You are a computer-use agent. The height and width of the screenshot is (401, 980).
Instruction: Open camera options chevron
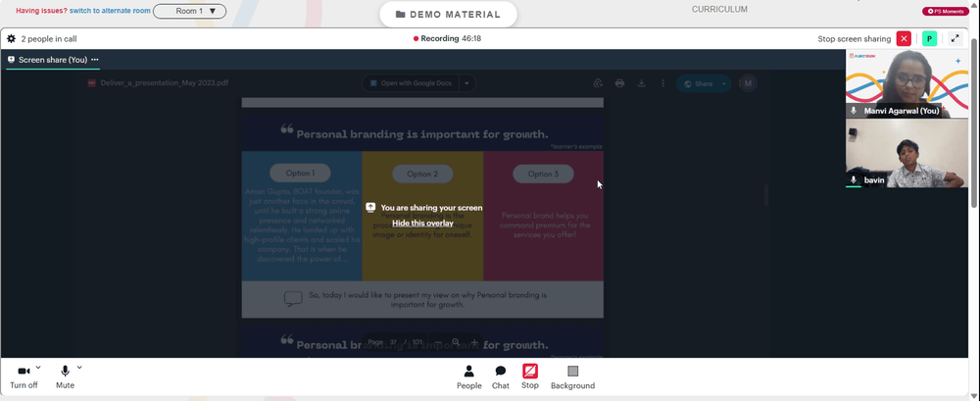tap(38, 368)
